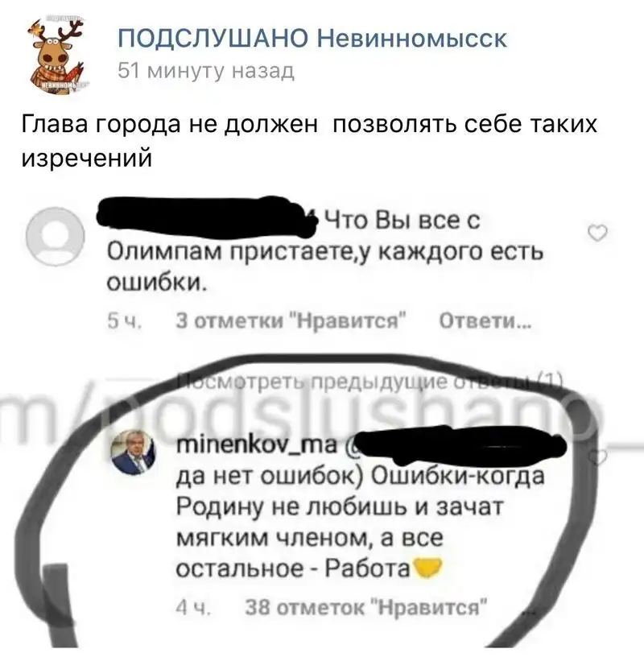Click the 51 минуту назад timestamp
This screenshot has width=644, height=657.
tap(206, 70)
